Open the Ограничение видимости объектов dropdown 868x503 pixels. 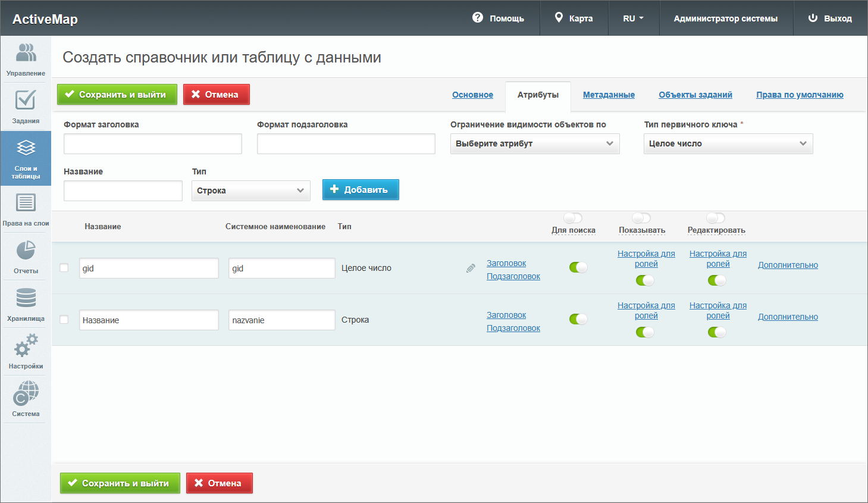point(534,144)
